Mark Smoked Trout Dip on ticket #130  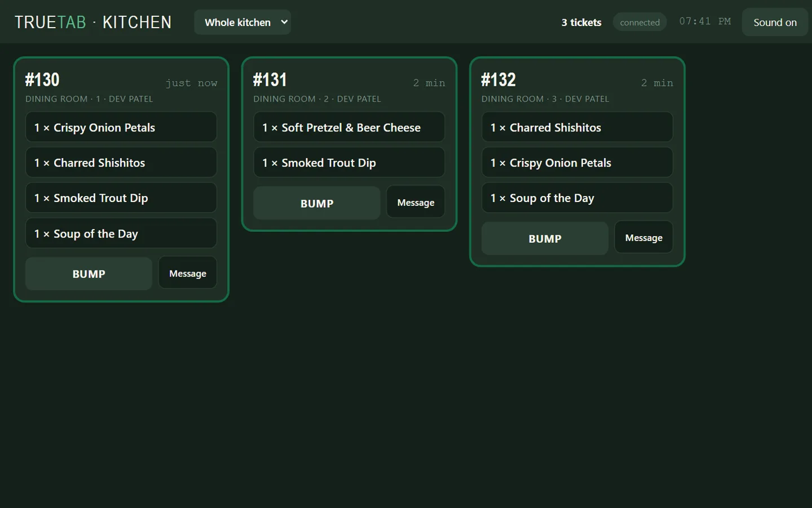(121, 198)
